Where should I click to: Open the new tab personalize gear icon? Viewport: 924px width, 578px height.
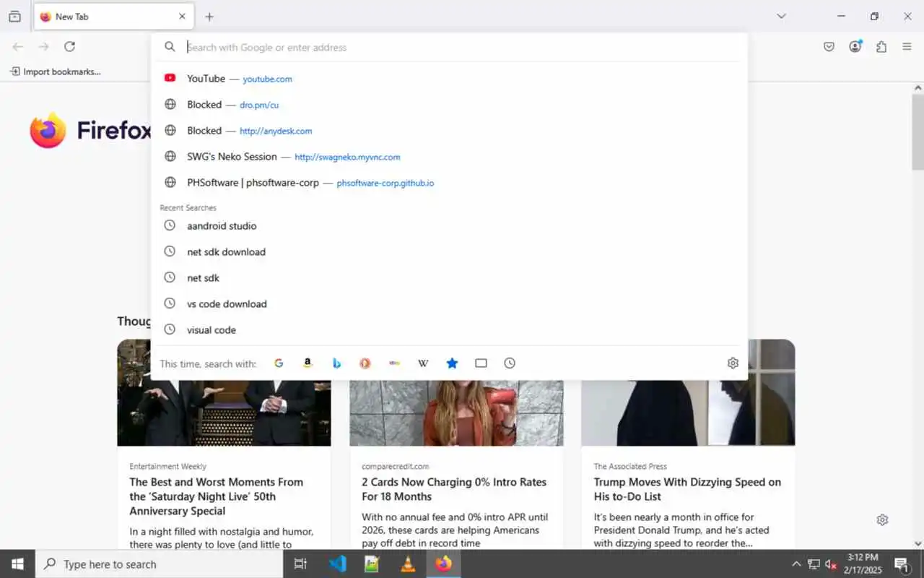coord(882,520)
